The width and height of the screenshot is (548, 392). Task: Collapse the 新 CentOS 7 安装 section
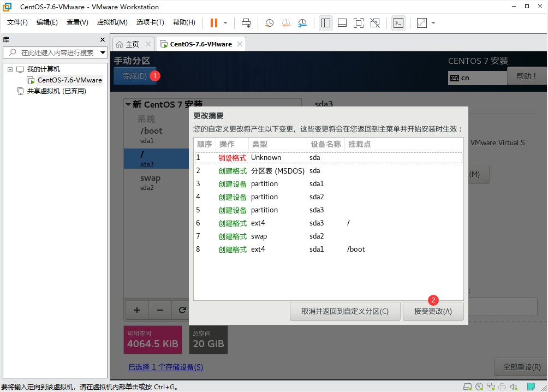point(128,104)
